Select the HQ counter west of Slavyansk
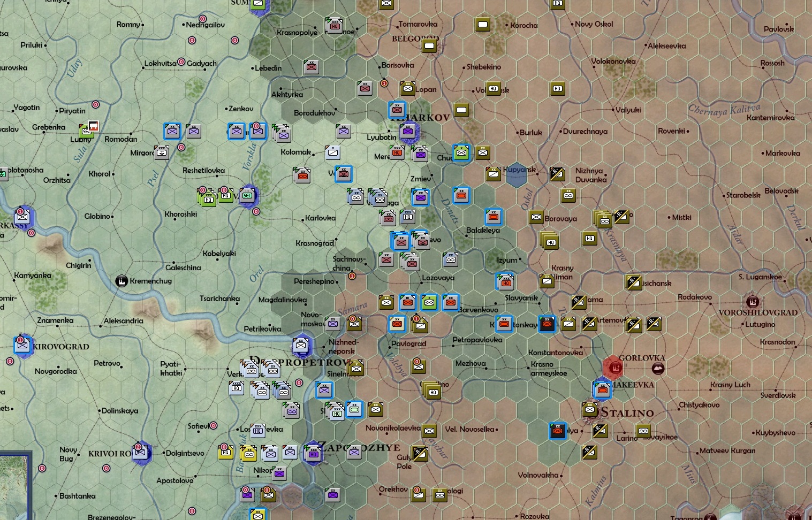Screen dimensions: 812x520 coord(505,281)
